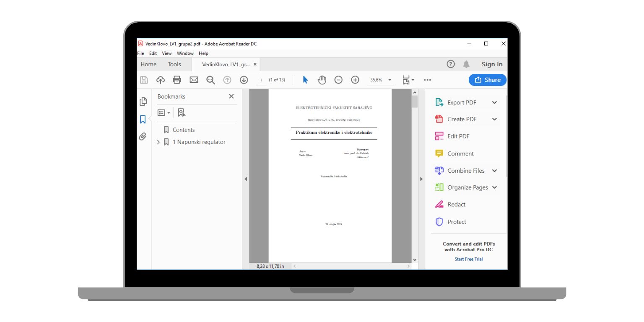Expand the 1 Naponski regulator bookmark

click(158, 142)
